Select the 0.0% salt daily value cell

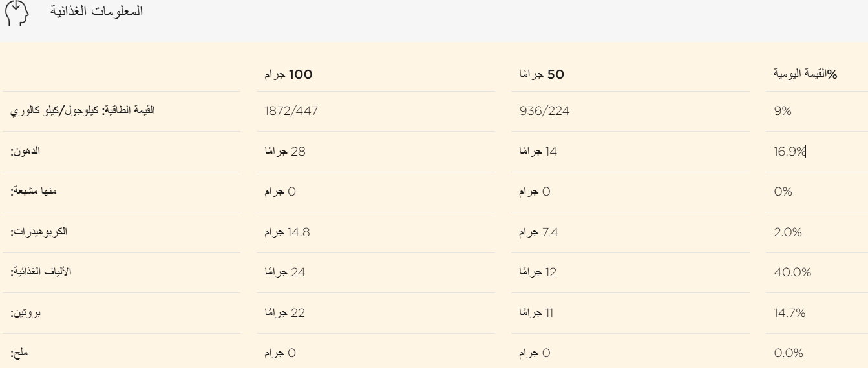[788, 353]
